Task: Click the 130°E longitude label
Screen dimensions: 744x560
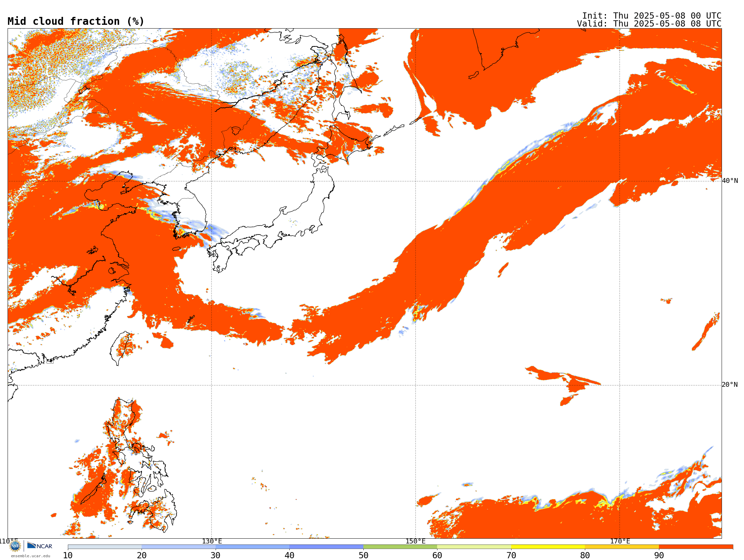Action: pyautogui.click(x=212, y=541)
